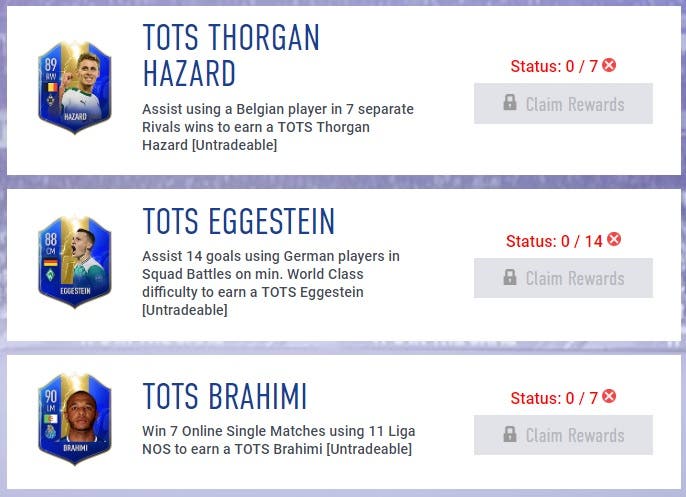Select the Status 0 / 14 text
Viewport: 686px width, 497px height.
554,241
